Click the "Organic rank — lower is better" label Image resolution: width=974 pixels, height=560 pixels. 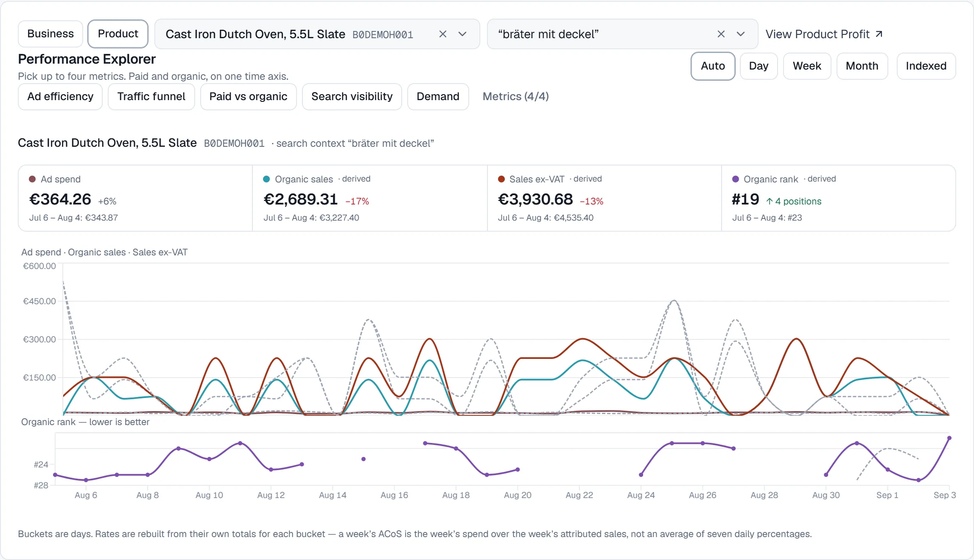pos(85,422)
